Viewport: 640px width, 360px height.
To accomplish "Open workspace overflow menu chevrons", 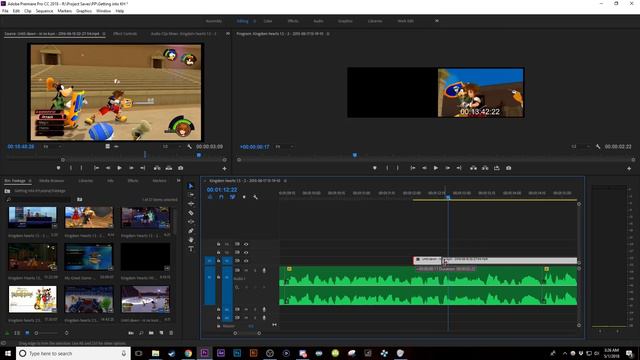I will [437, 21].
